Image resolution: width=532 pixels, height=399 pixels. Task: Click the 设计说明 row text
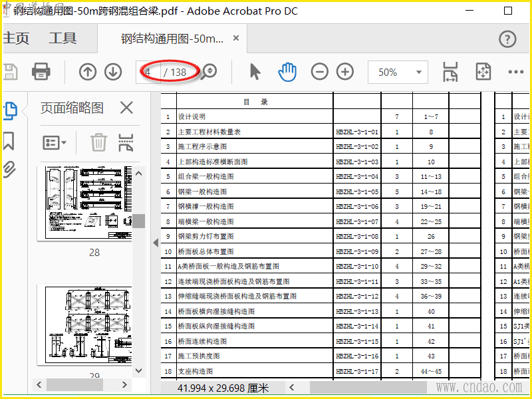pos(192,117)
